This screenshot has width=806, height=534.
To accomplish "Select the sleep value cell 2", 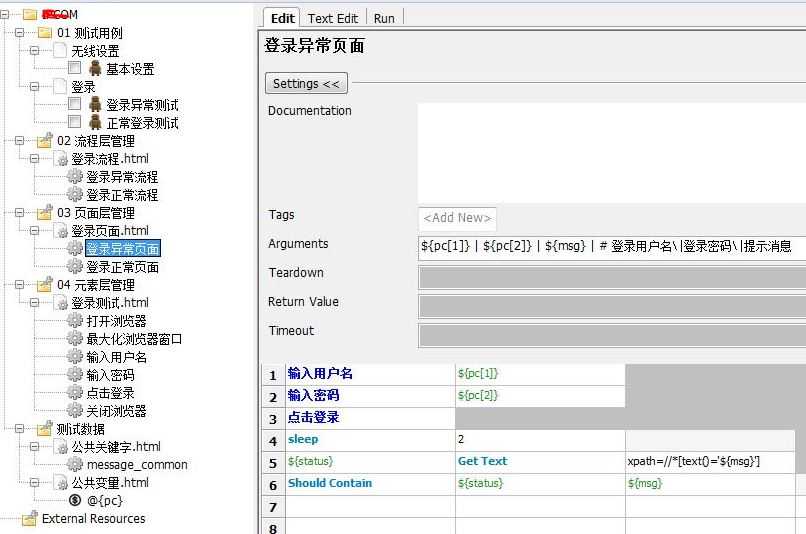I will 540,440.
